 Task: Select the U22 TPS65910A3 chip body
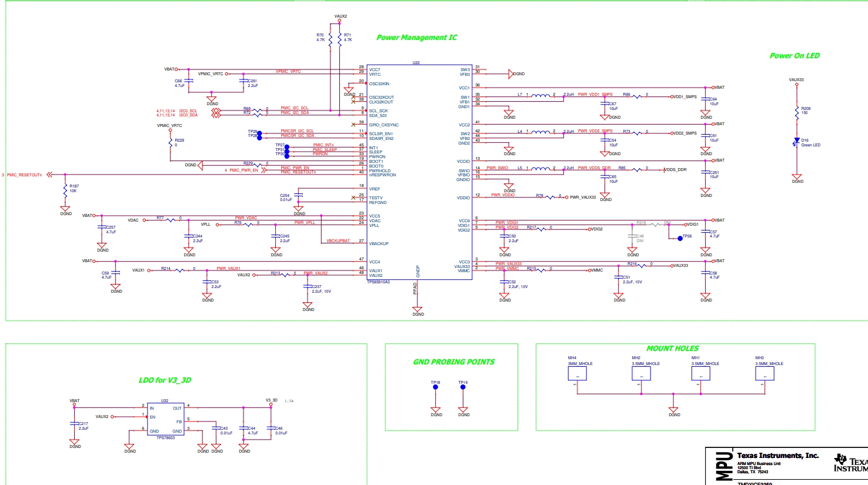click(419, 172)
